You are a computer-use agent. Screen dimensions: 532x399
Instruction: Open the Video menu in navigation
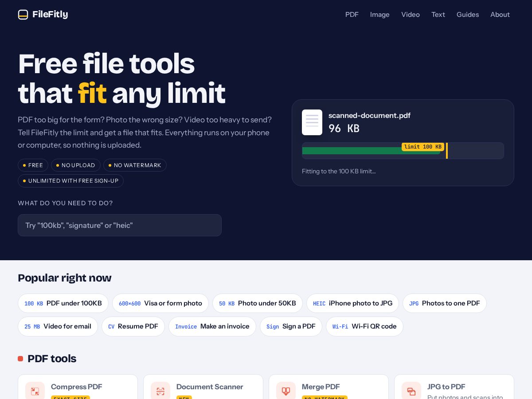pos(411,15)
